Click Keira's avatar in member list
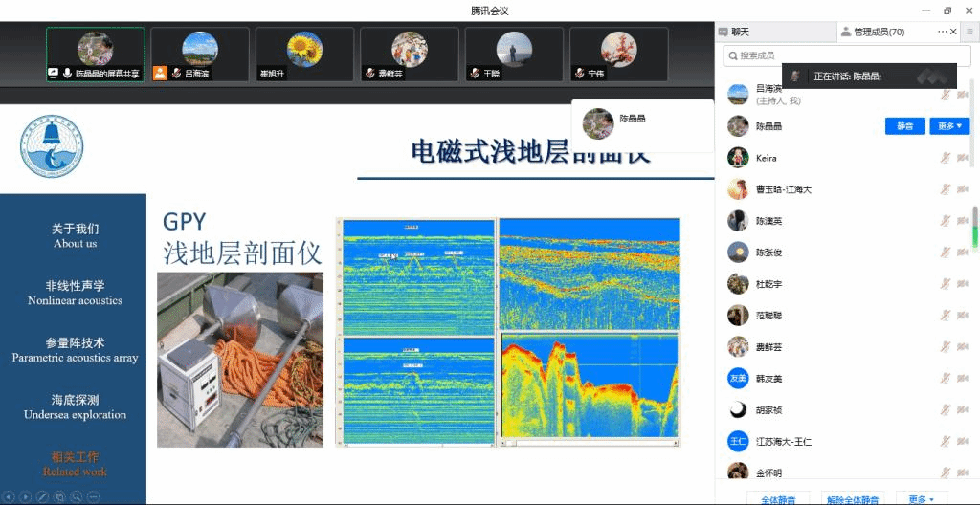The image size is (980, 505). (x=737, y=158)
